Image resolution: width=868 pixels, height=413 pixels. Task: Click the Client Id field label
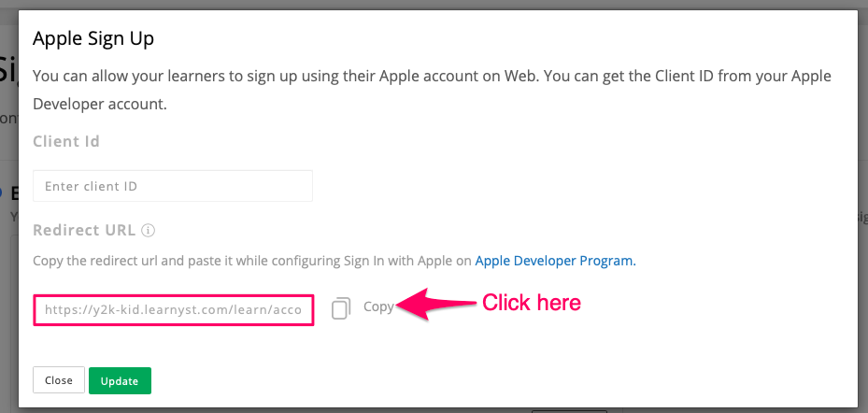66,142
